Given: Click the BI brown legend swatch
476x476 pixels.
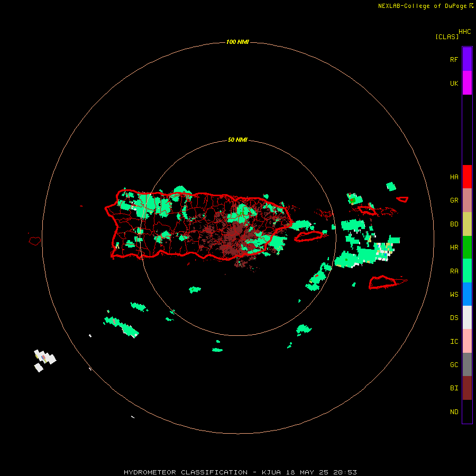Looking at the screenshot, I should (467, 388).
